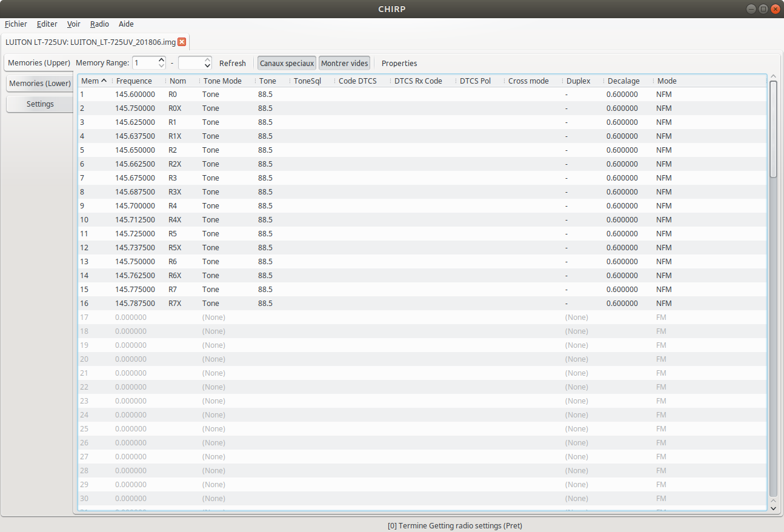Click the Duplex cell of row 1
Viewport: 784px width, 532px height.
coord(582,94)
